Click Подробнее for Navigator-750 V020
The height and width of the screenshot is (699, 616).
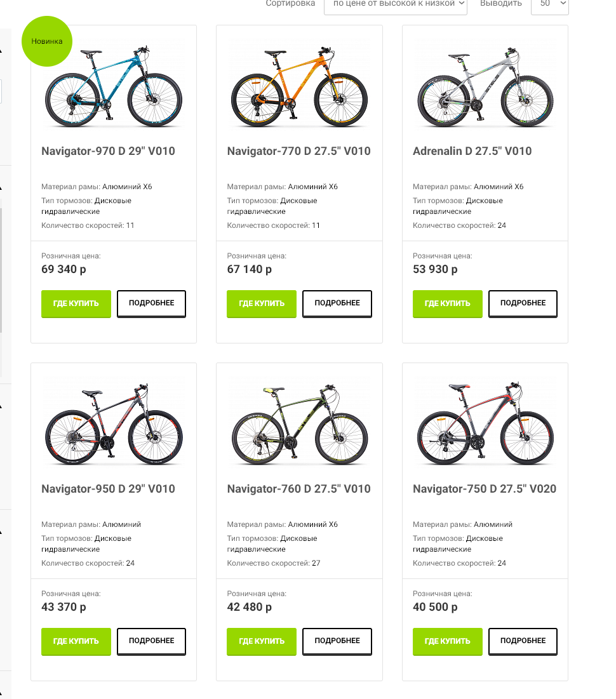(x=523, y=641)
